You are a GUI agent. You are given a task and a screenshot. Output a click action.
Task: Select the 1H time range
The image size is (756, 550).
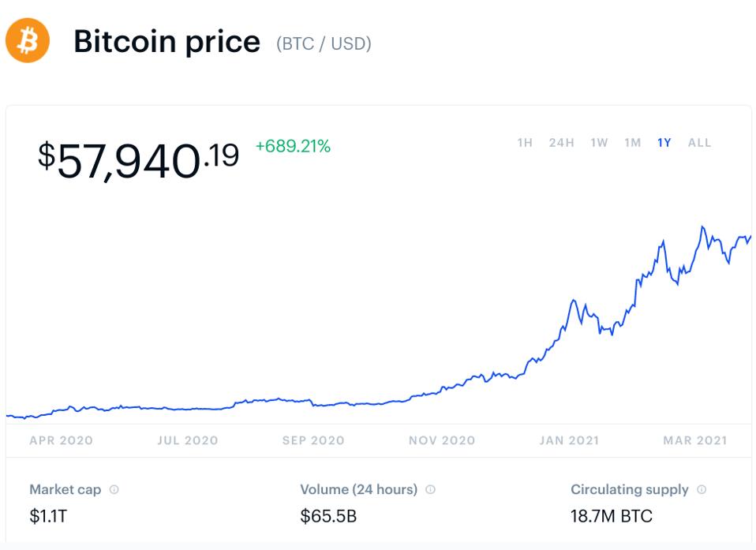click(x=525, y=143)
